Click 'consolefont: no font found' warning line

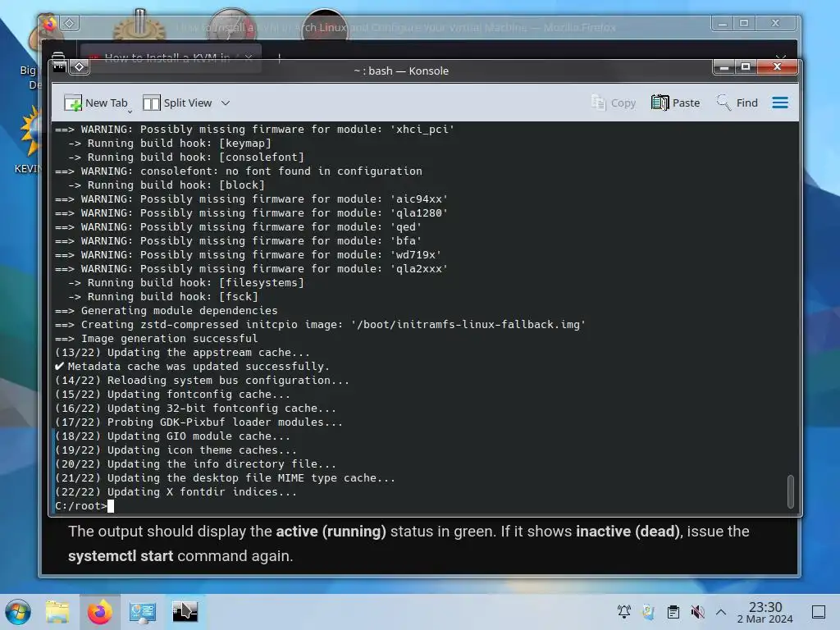tap(239, 171)
